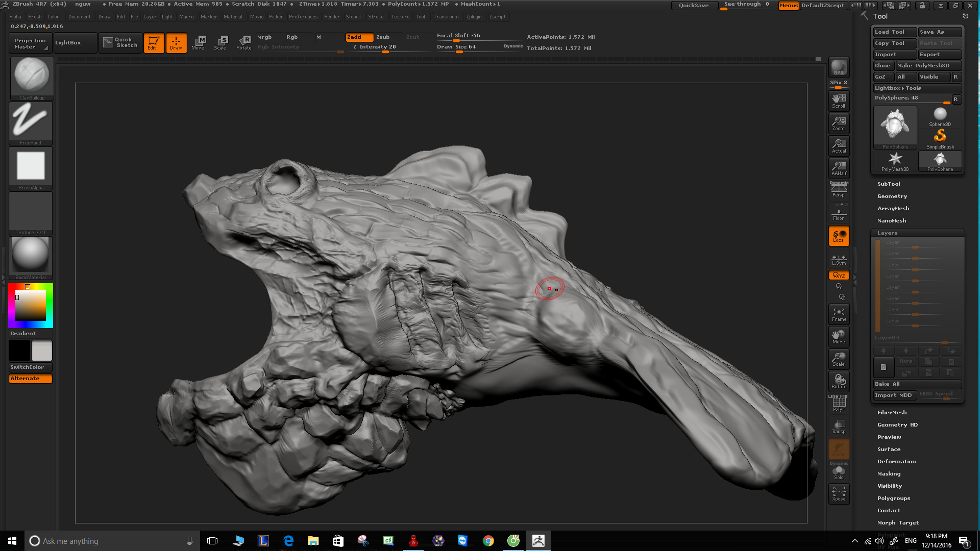980x551 pixels.
Task: Select the ClayBuildup brush thumbnail
Action: (x=31, y=78)
